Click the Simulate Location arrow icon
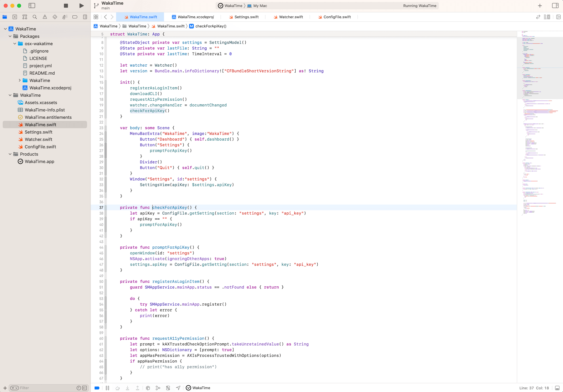The height and width of the screenshot is (392, 563). point(178,388)
